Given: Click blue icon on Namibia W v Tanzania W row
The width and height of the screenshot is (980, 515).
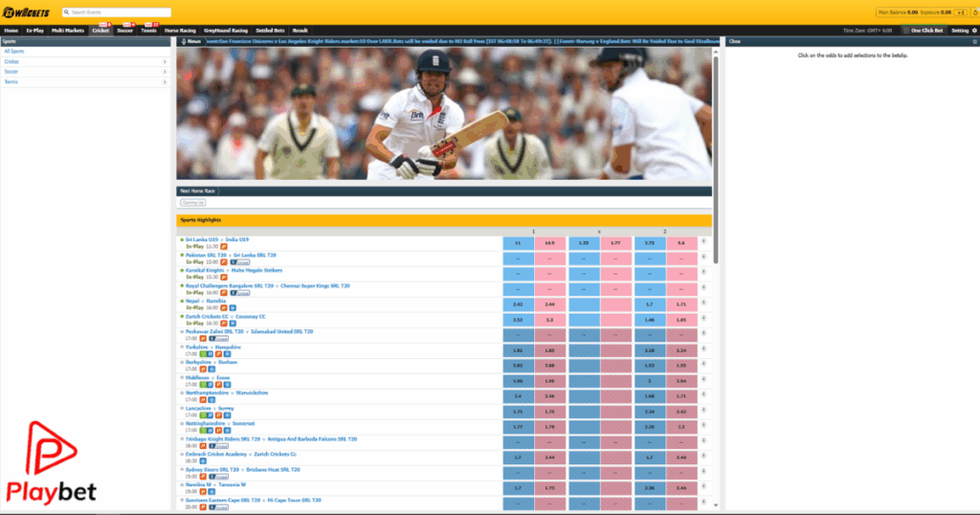Looking at the screenshot, I should [212, 492].
